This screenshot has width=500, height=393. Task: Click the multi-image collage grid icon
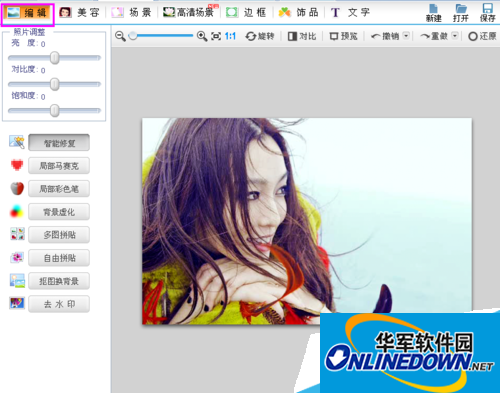click(x=17, y=234)
